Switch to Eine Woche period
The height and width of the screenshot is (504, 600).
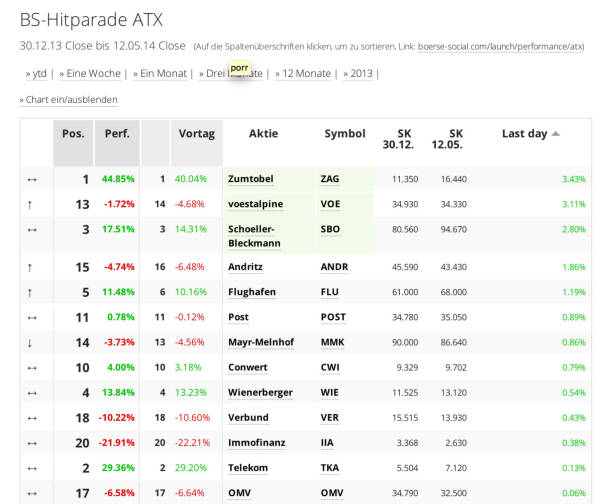pyautogui.click(x=93, y=73)
